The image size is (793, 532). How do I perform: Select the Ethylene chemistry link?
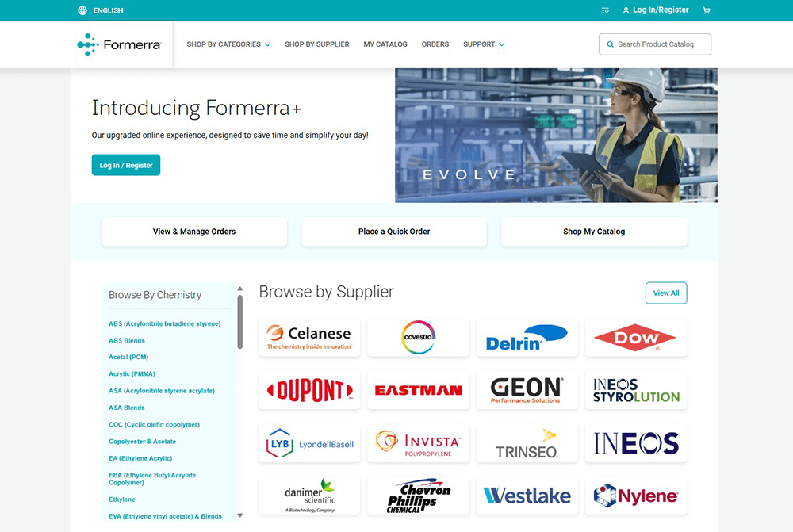pos(122,499)
